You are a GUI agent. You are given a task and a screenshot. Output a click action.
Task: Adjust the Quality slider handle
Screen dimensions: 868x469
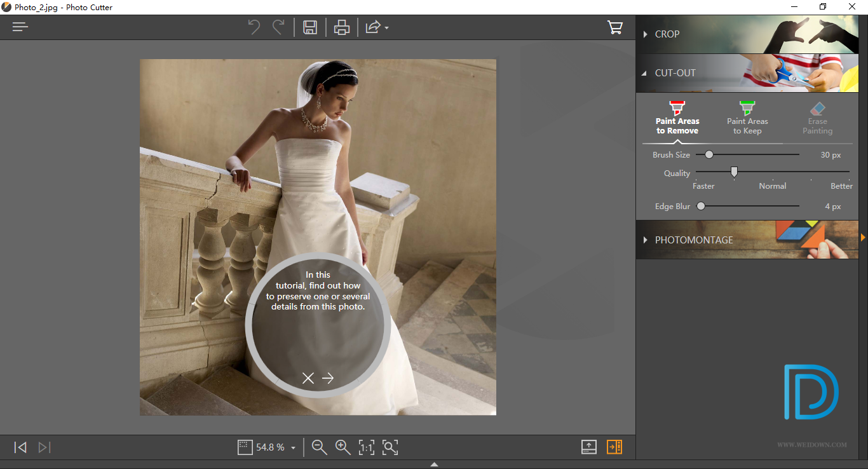pyautogui.click(x=734, y=172)
